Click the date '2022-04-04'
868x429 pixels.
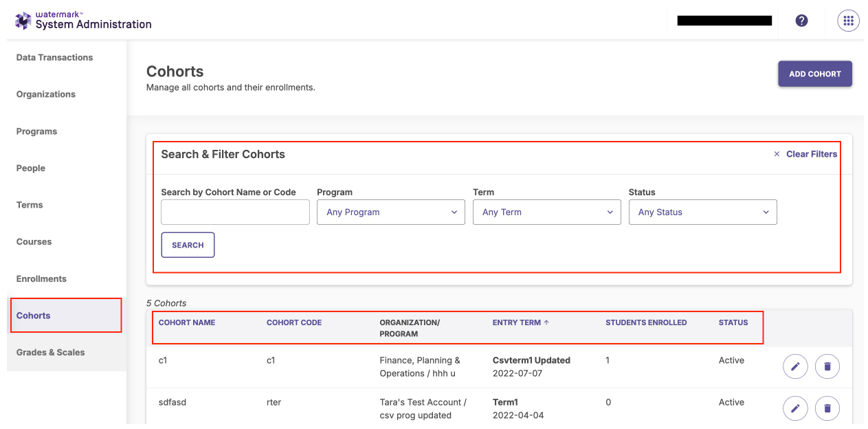coord(518,415)
